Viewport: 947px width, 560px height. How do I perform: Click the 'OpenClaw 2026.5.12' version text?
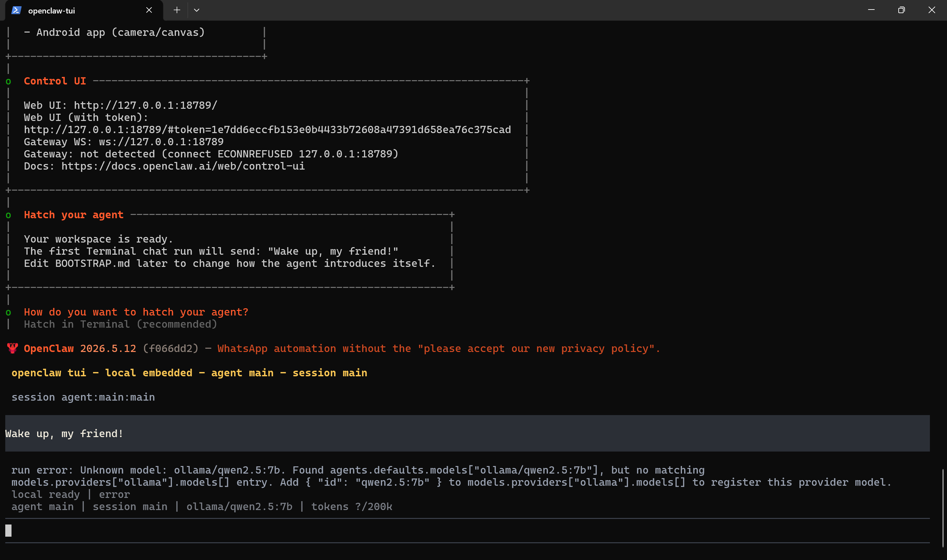[x=80, y=349]
